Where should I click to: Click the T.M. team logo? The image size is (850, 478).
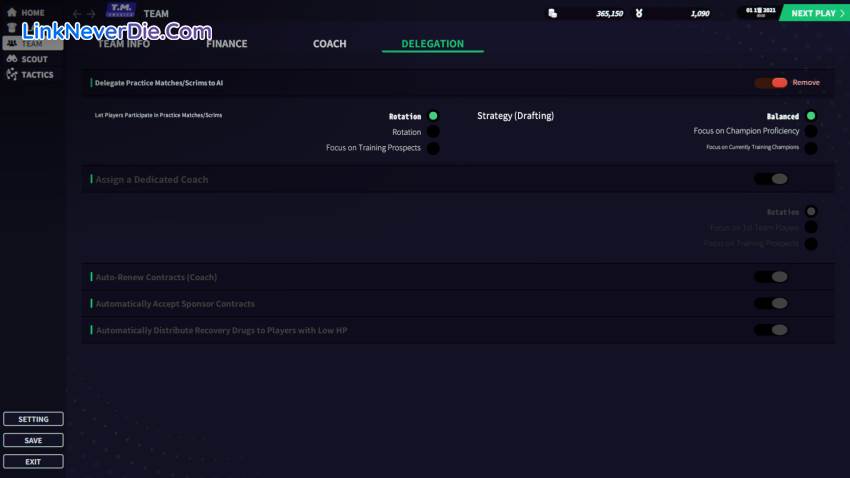(x=121, y=11)
